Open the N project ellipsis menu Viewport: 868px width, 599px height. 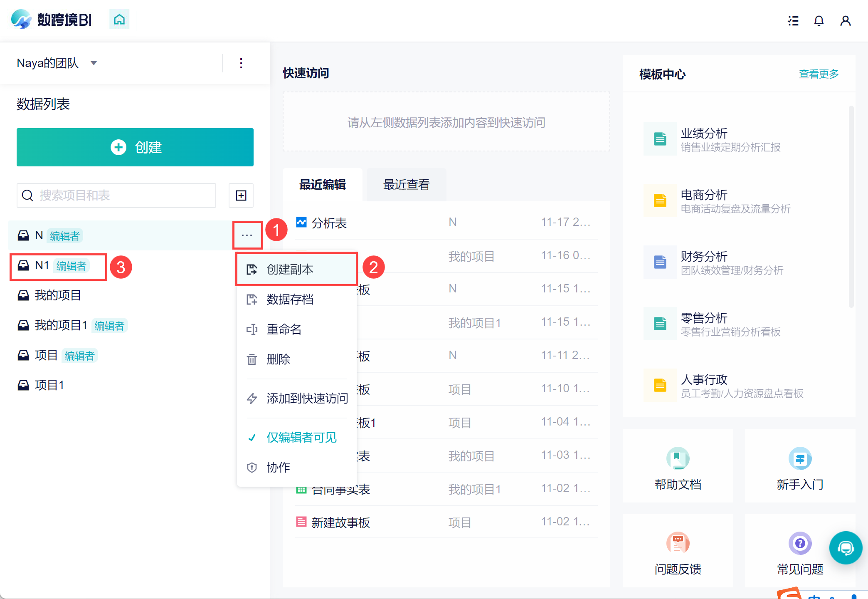[247, 235]
